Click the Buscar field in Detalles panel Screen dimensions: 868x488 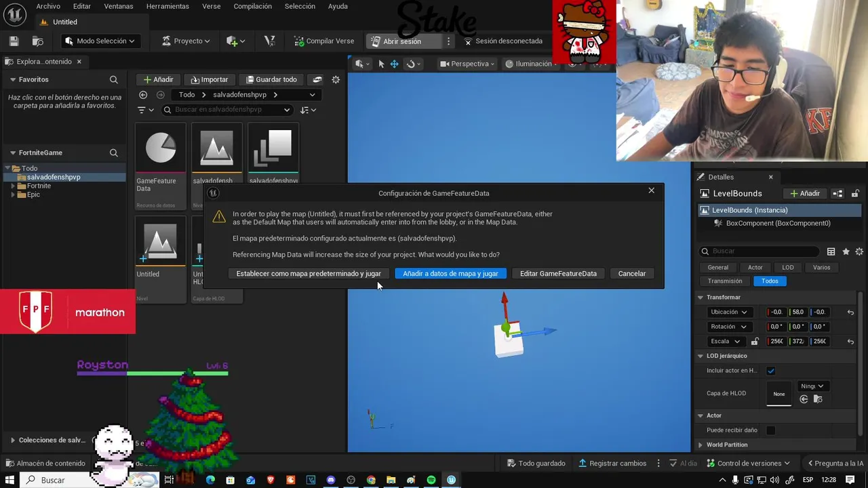tap(759, 251)
